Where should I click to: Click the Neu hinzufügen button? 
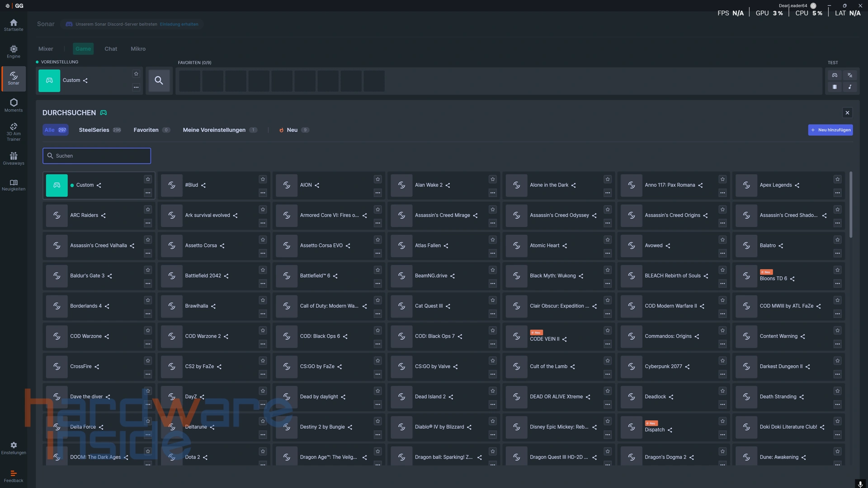(x=830, y=130)
